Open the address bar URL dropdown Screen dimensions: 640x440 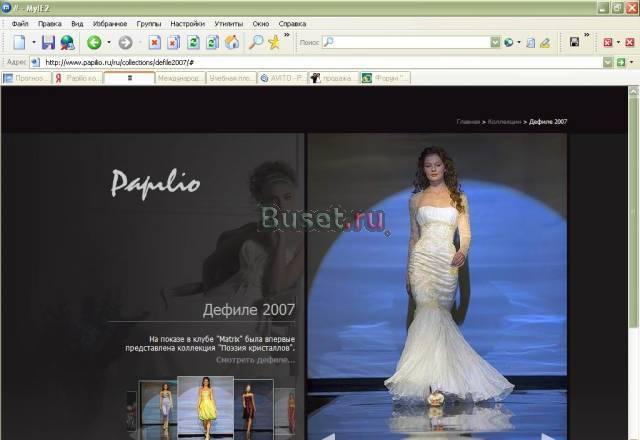click(x=606, y=62)
